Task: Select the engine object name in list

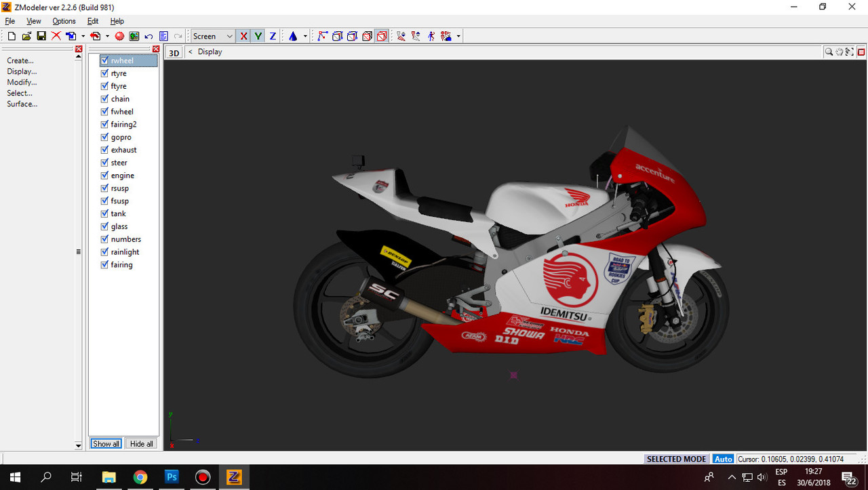Action: pos(123,176)
